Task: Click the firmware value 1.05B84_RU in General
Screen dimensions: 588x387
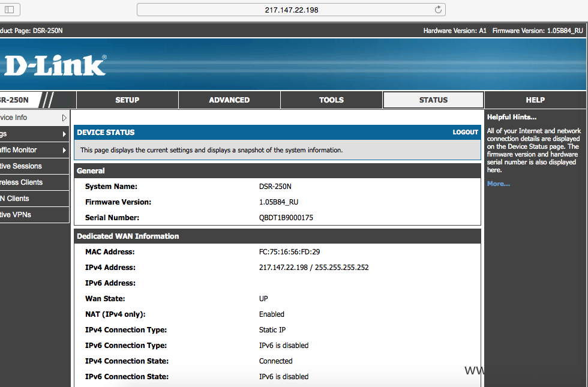Action: 278,202
